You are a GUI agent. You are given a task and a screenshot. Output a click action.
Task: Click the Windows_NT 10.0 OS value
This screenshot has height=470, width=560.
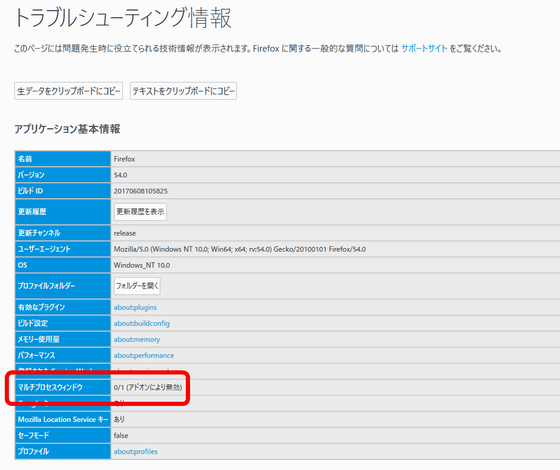point(142,265)
